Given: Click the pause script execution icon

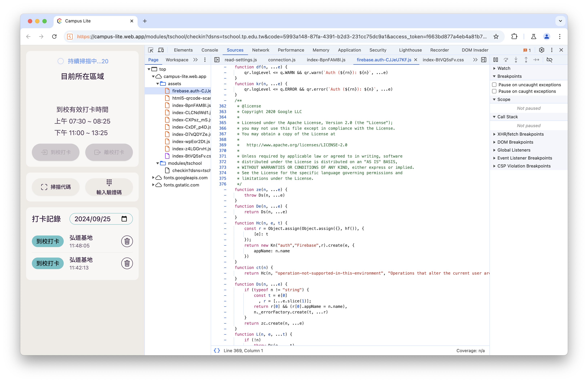Looking at the screenshot, I should pyautogui.click(x=496, y=60).
